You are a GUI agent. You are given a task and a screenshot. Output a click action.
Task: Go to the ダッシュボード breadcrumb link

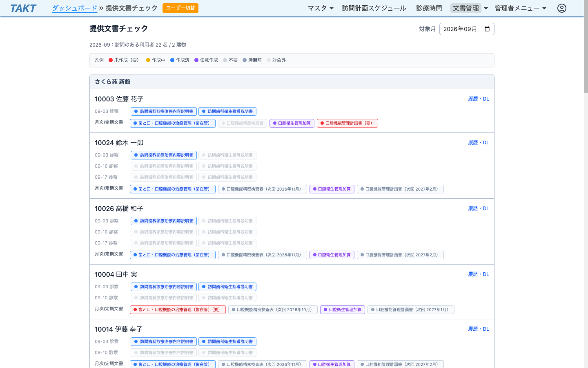tap(75, 8)
